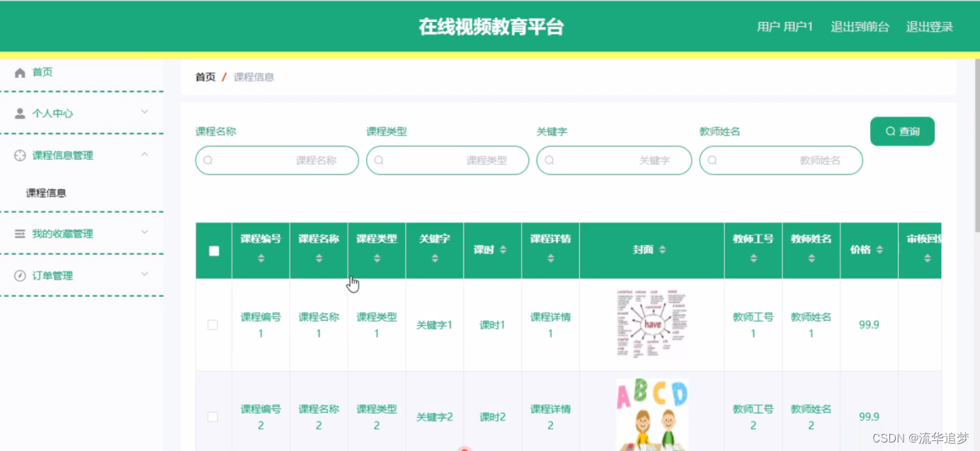
Task: Click the 关键字 search input field
Action: [614, 160]
